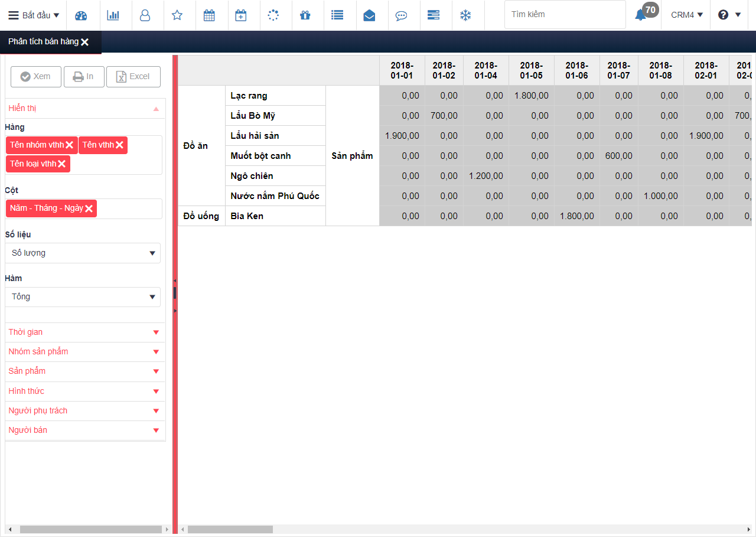Open the bar chart reports icon
This screenshot has height=538, width=756.
113,15
